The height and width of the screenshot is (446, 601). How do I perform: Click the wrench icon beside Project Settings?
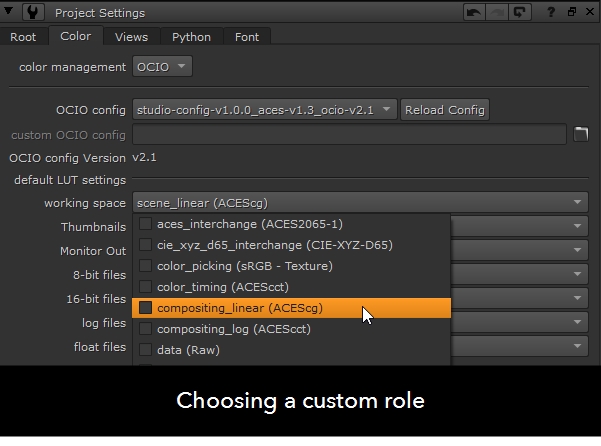tap(36, 13)
